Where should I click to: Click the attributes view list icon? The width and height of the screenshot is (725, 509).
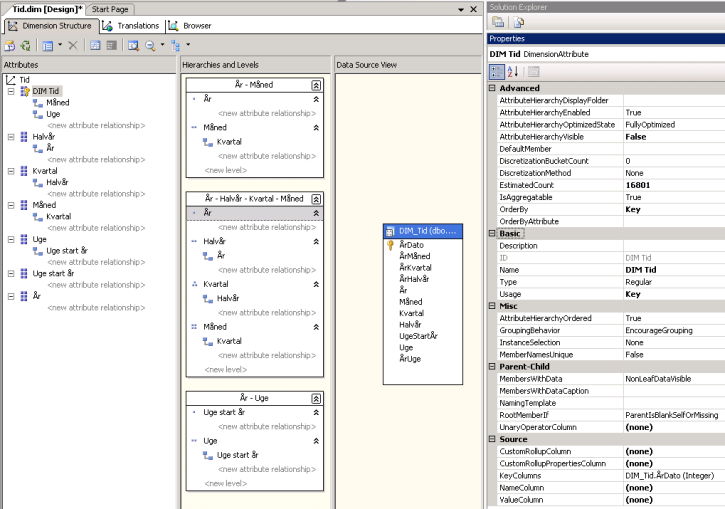coord(47,45)
